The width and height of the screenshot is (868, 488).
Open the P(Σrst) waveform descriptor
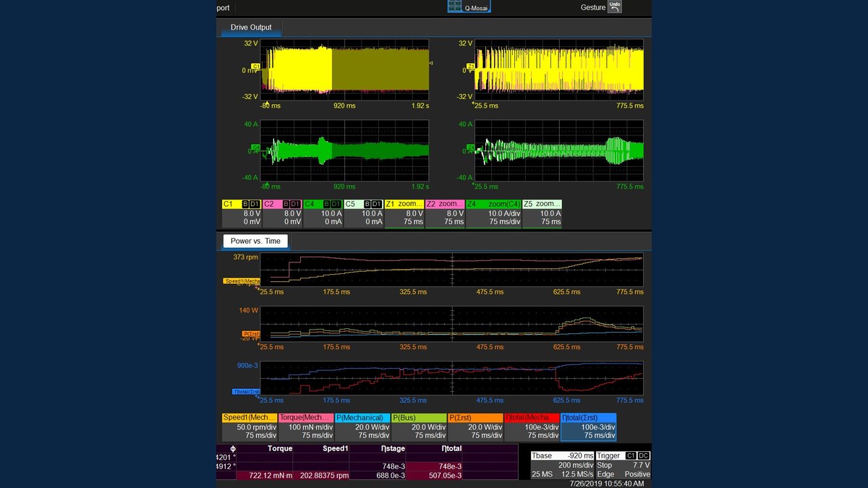(475, 427)
